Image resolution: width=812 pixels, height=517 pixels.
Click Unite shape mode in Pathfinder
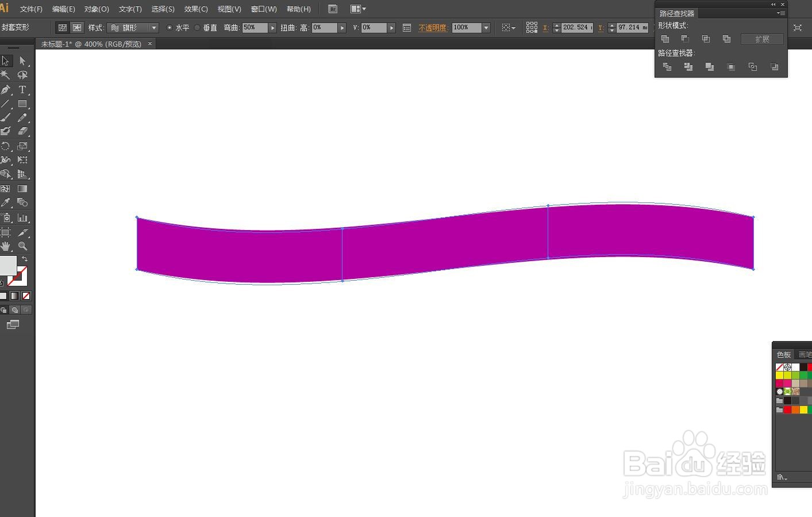point(665,39)
